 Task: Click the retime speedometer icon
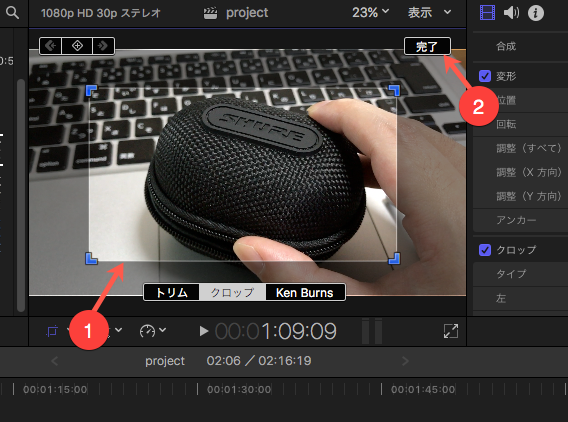147,331
